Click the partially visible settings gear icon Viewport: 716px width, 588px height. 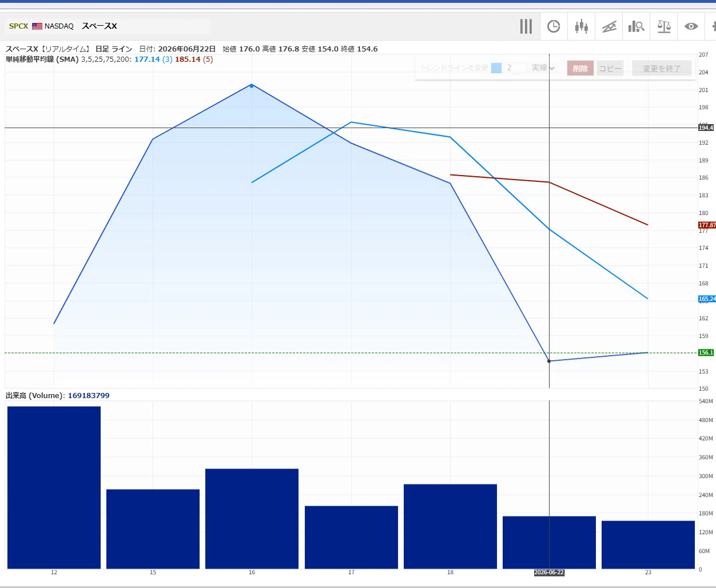coord(713,26)
